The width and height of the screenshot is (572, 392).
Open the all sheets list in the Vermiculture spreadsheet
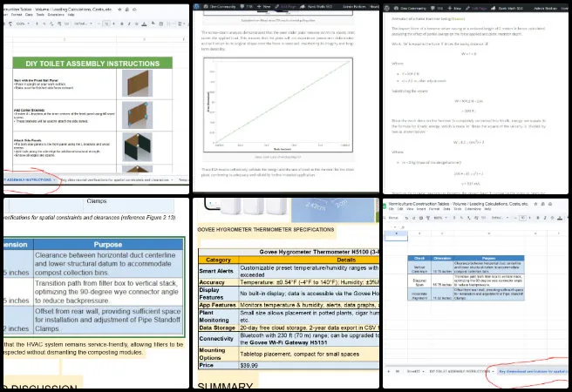[x=398, y=371]
